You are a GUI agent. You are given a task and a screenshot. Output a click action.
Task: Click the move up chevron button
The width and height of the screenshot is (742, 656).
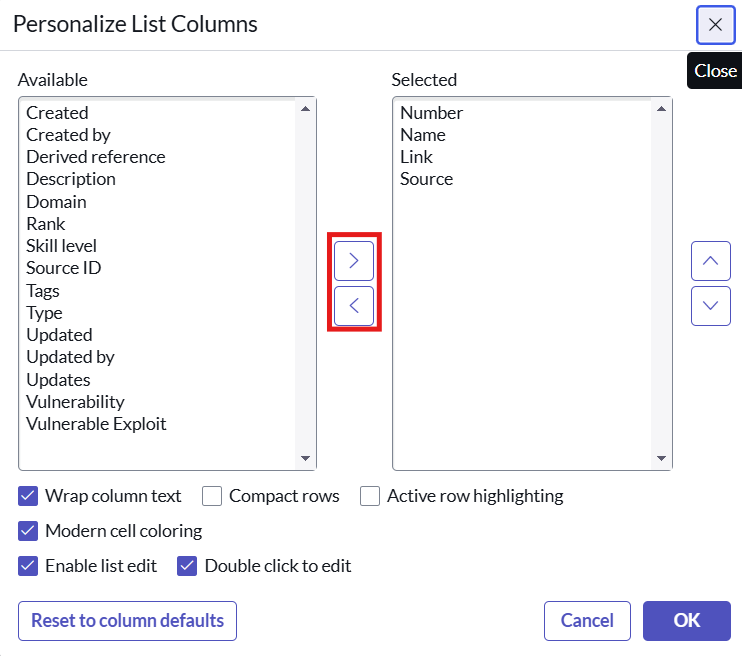coord(710,261)
